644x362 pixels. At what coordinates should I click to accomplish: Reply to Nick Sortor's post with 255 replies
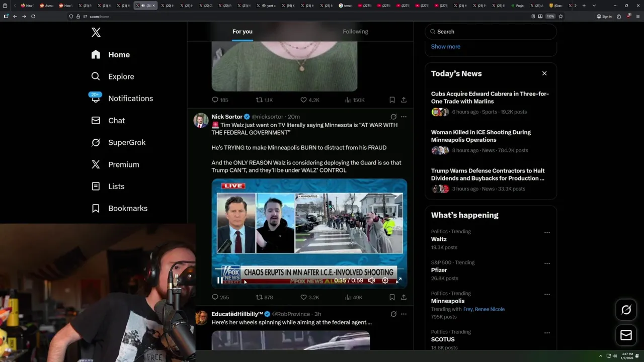click(x=220, y=297)
